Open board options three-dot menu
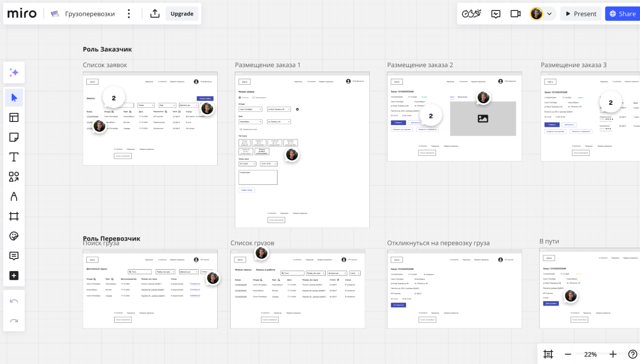Viewport: 640px width, 364px height. pyautogui.click(x=129, y=14)
